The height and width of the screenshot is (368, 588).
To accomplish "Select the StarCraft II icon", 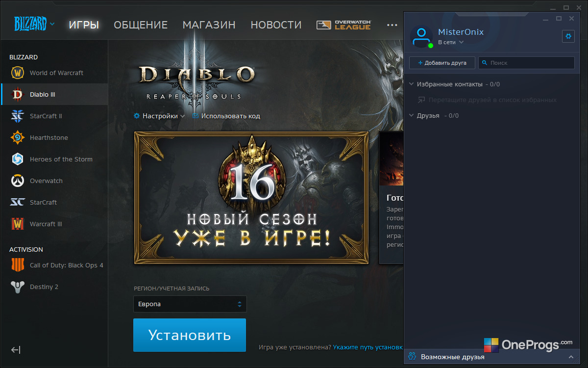I will coord(18,116).
